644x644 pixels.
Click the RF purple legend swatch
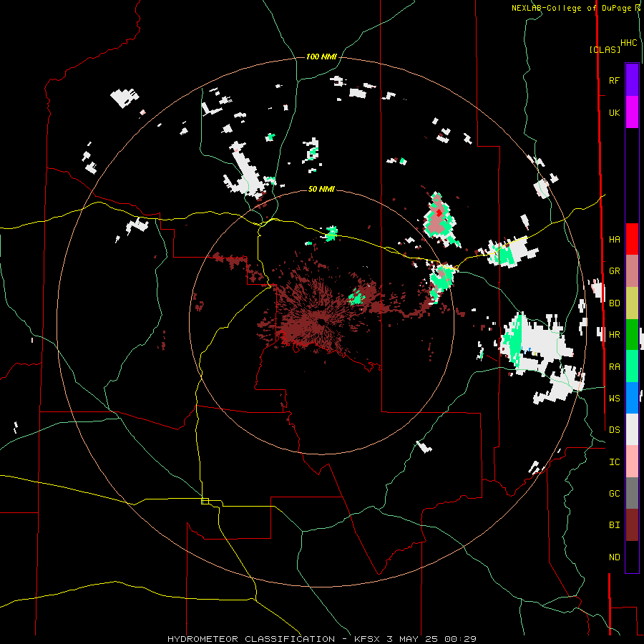pos(632,80)
